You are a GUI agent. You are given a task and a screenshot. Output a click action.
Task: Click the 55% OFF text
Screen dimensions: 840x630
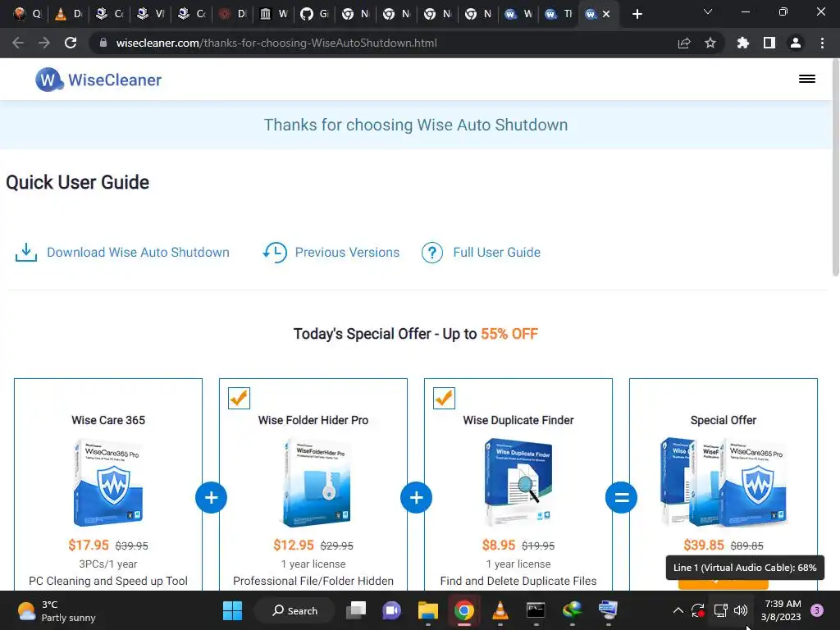coord(509,334)
